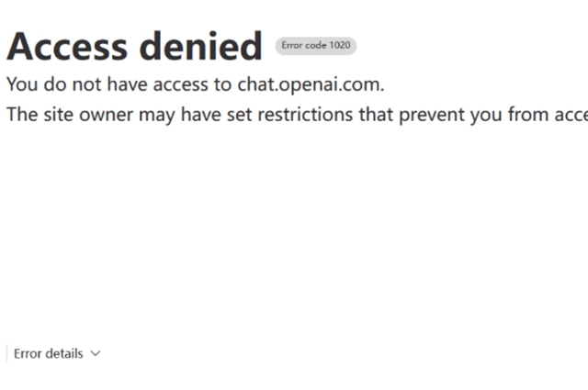Click the word "You" starting the first sentence
The image size is (588, 390).
coord(20,84)
